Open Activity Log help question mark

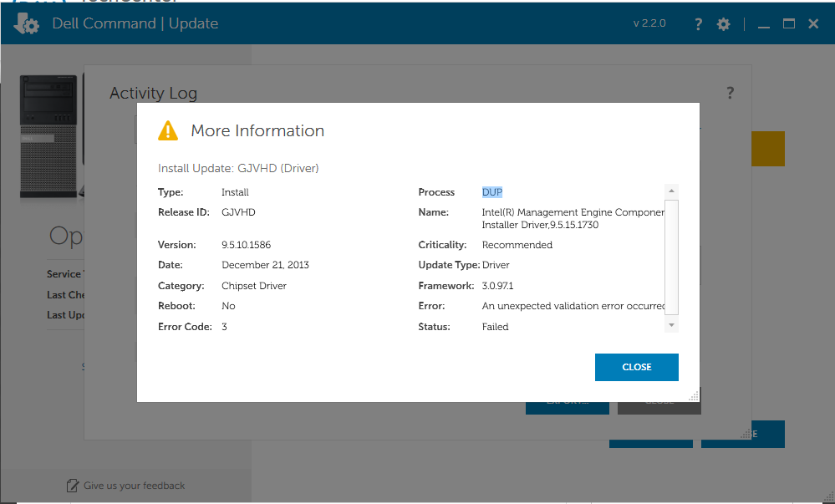pos(730,93)
